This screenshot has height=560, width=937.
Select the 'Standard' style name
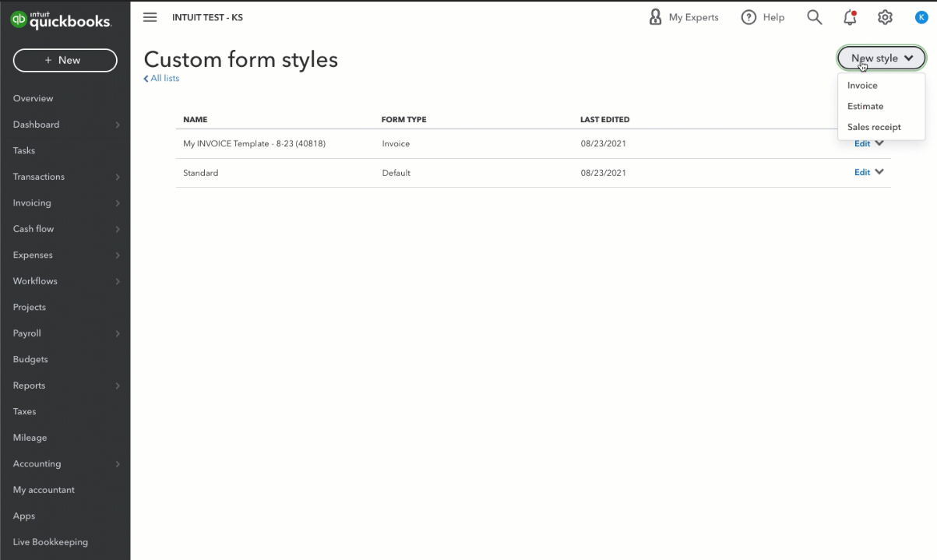pyautogui.click(x=201, y=173)
